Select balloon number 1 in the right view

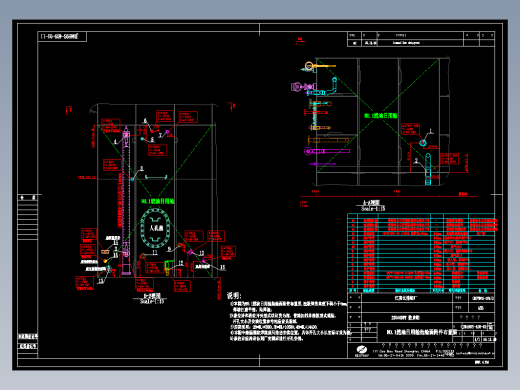(431, 131)
